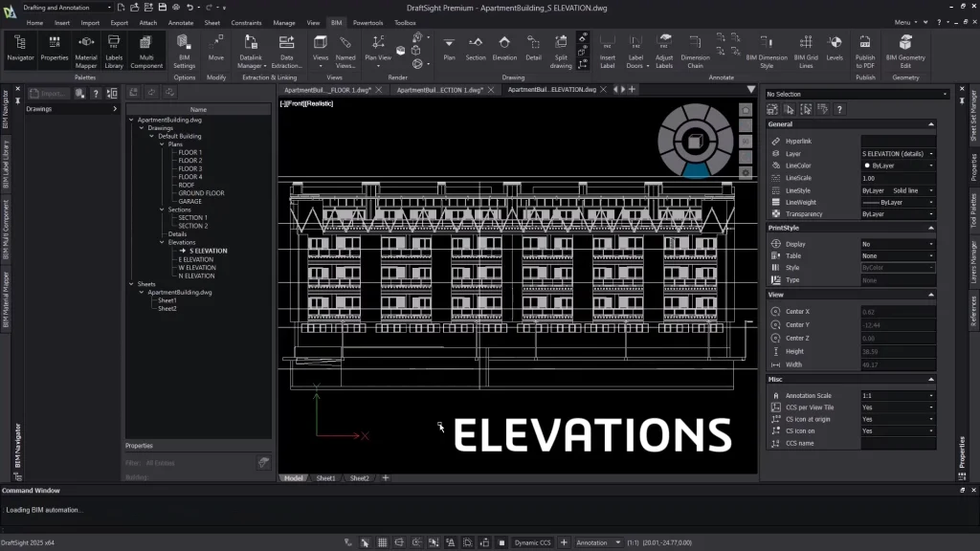The width and height of the screenshot is (980, 551).
Task: Switch to the Powertools ribbon tab
Action: (367, 22)
